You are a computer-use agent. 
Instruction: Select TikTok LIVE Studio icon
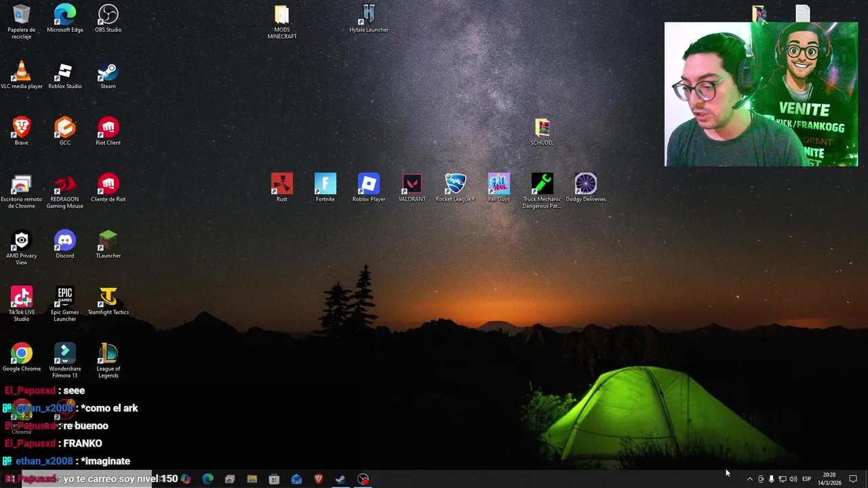tap(22, 304)
